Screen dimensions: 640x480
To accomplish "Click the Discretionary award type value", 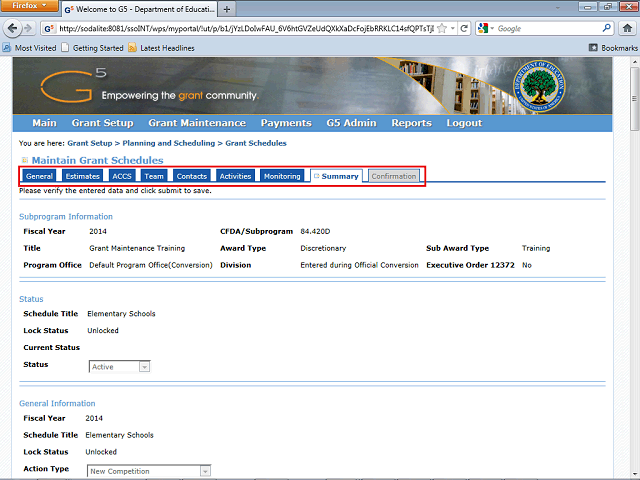I will (323, 248).
